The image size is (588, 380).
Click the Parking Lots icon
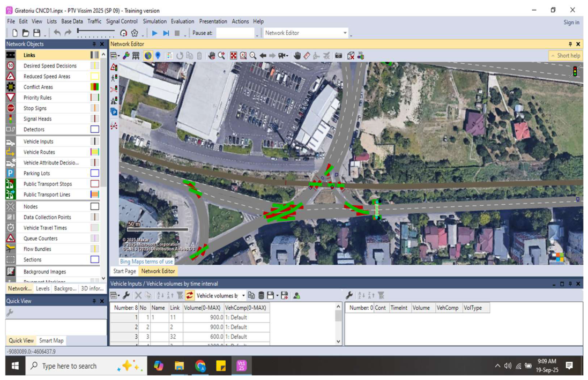tap(11, 173)
